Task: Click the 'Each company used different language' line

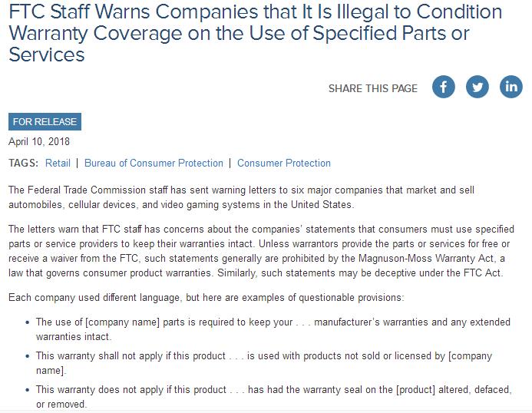Action: (206, 296)
